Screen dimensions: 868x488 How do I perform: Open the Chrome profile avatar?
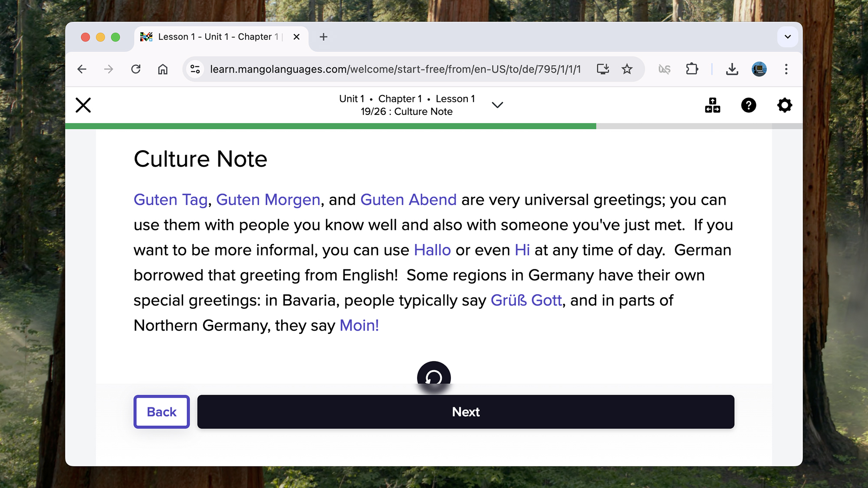(x=759, y=69)
